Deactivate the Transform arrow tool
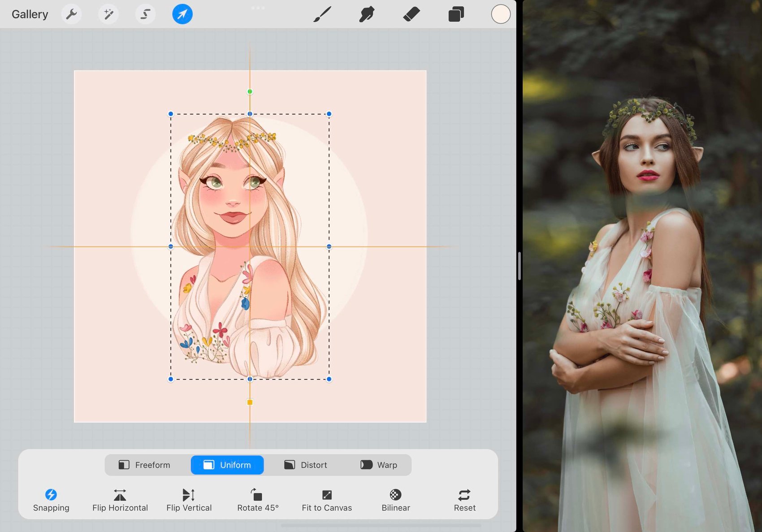 182,14
